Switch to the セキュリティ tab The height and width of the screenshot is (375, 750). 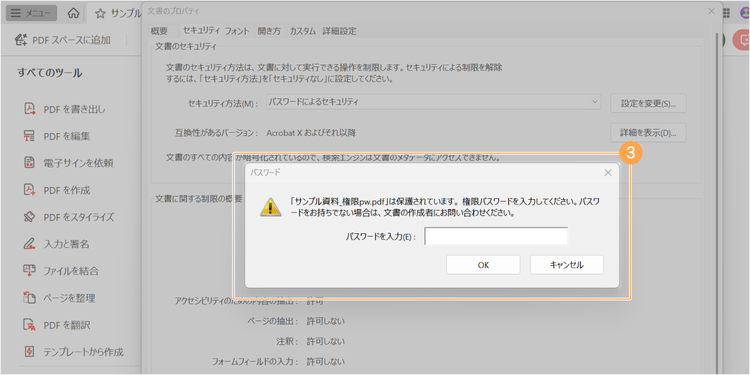[201, 31]
